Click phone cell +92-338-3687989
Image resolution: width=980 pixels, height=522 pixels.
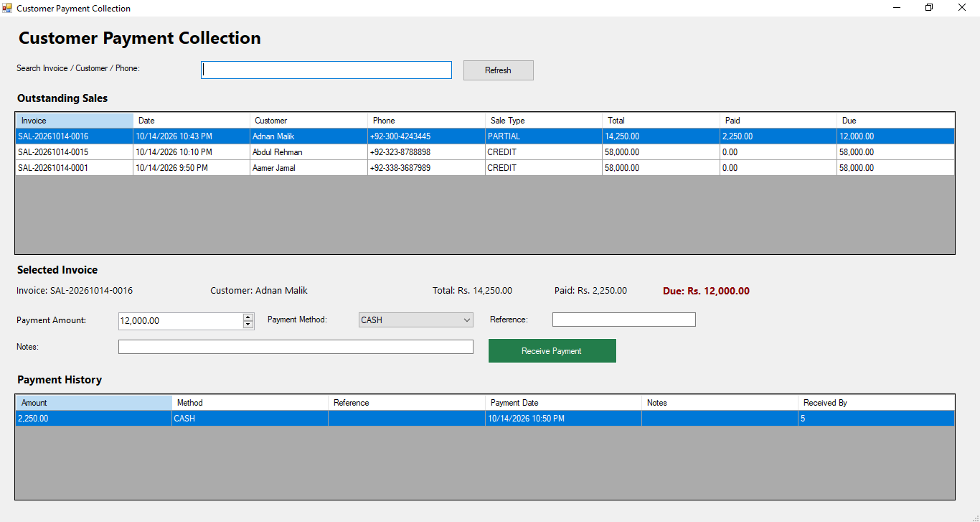[426, 168]
